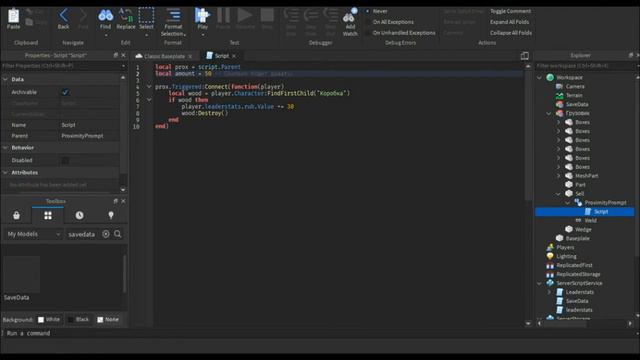Open the My Models dropdown
This screenshot has height=360, width=640.
[x=33, y=234]
